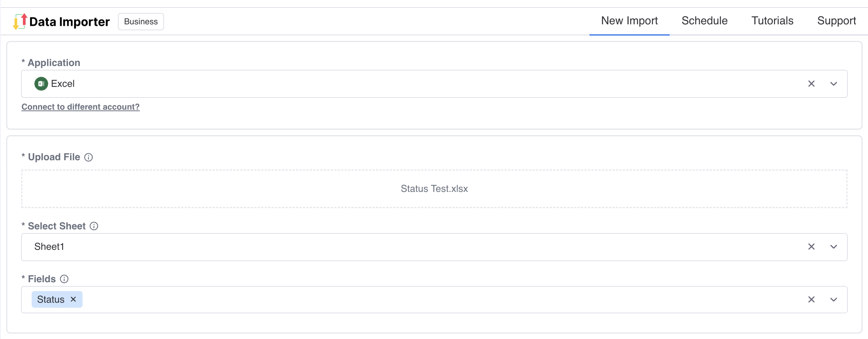The width and height of the screenshot is (868, 339).
Task: Click the Data Importer logo icon
Action: click(20, 21)
